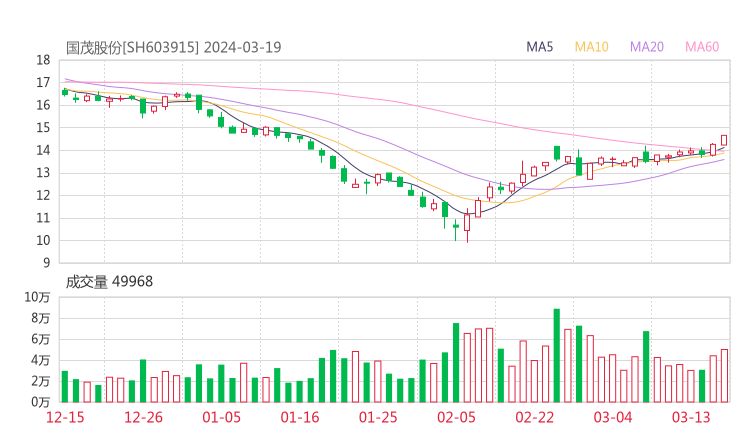
Task: Click the price axis value 14
Action: (x=43, y=150)
